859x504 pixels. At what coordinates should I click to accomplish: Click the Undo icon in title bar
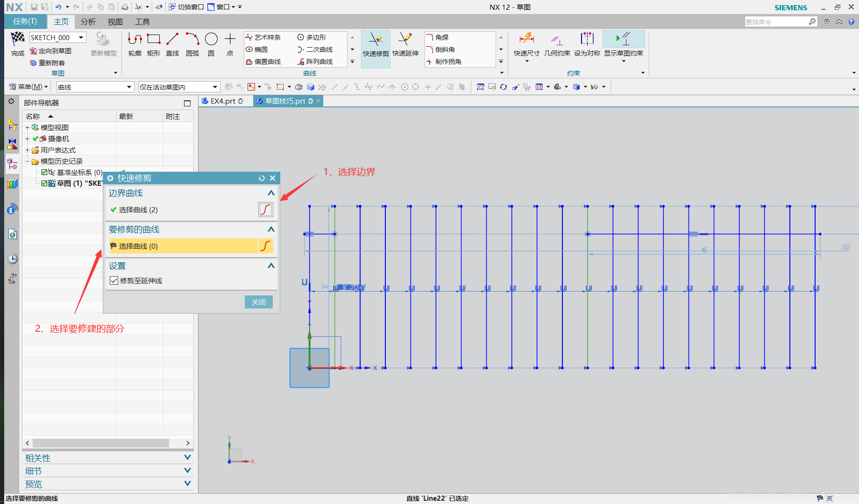point(58,7)
